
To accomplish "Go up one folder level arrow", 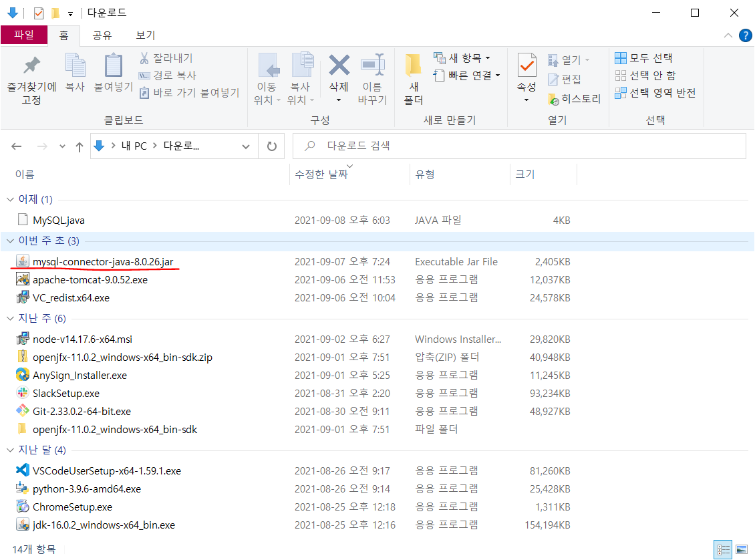I will 80,146.
